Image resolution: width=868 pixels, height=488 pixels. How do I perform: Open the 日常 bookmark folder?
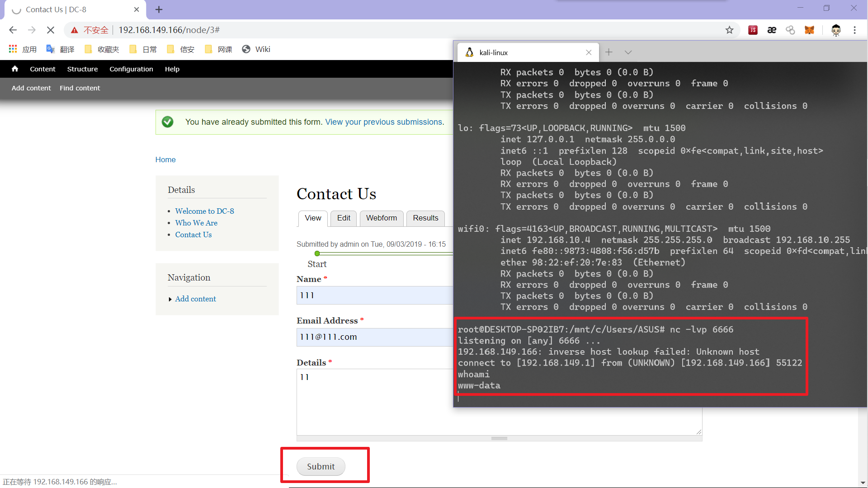[x=143, y=49]
